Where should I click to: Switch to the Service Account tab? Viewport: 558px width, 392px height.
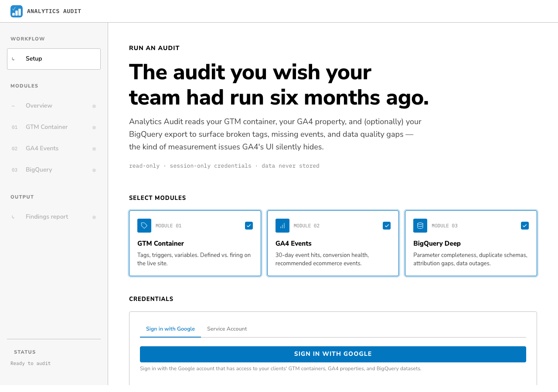[x=227, y=329]
